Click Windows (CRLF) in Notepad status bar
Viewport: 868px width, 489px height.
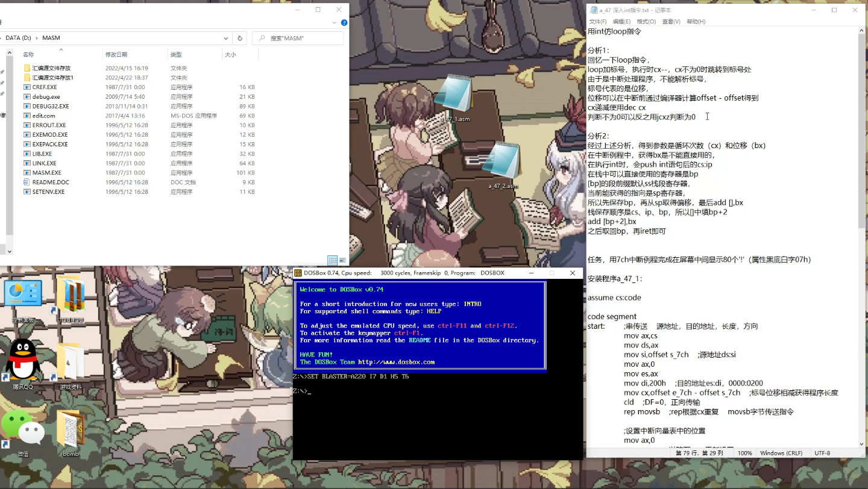[x=781, y=453]
